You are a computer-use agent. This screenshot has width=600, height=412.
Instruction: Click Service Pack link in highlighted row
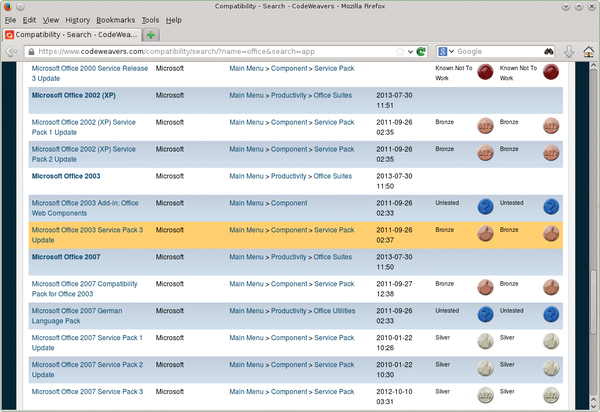334,230
